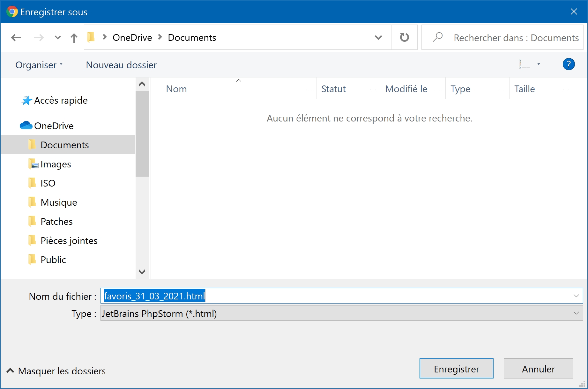Open Images folder in sidebar

[x=56, y=164]
